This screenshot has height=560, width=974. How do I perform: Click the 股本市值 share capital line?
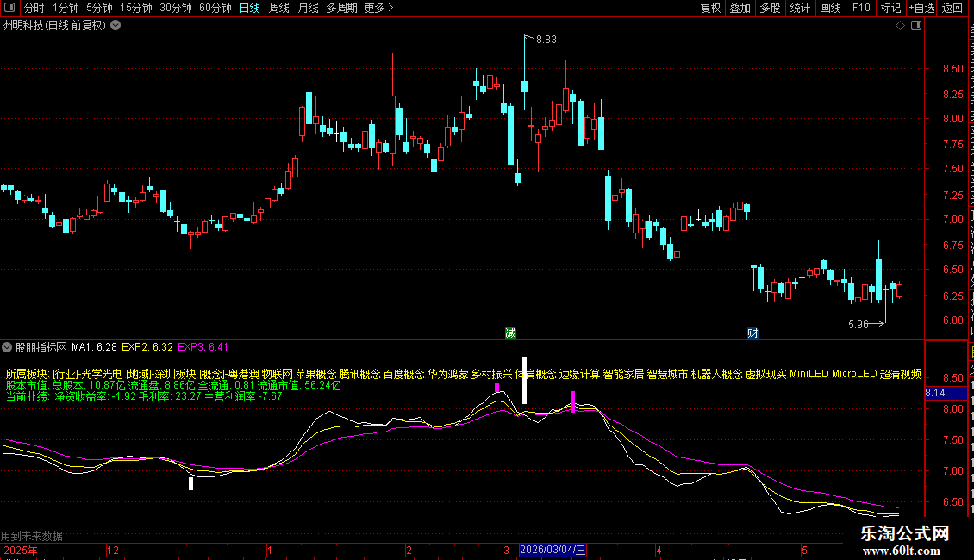173,385
